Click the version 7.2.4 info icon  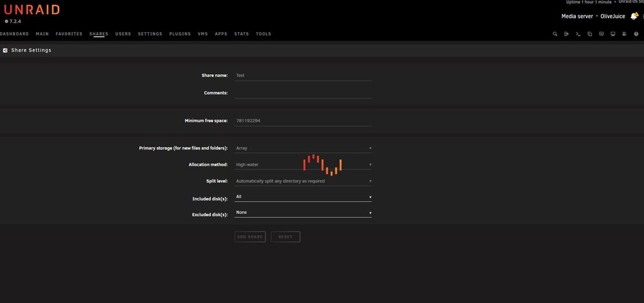click(6, 21)
